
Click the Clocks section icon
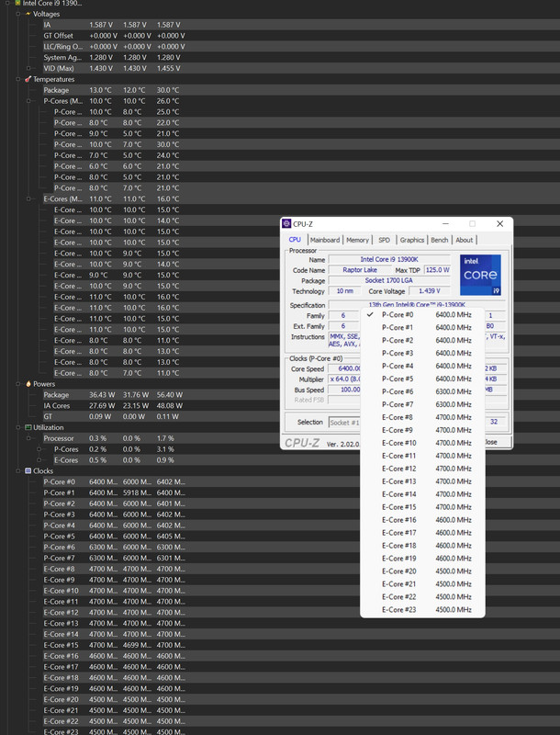28,470
